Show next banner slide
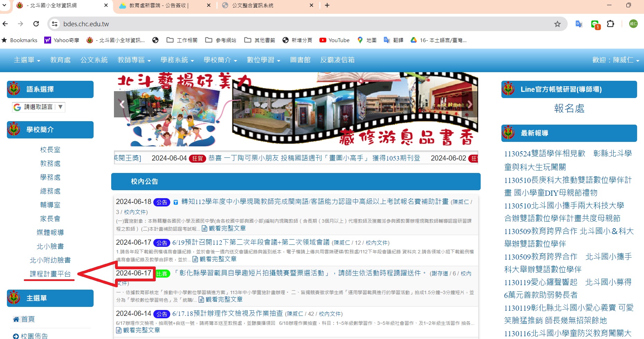 470,104
